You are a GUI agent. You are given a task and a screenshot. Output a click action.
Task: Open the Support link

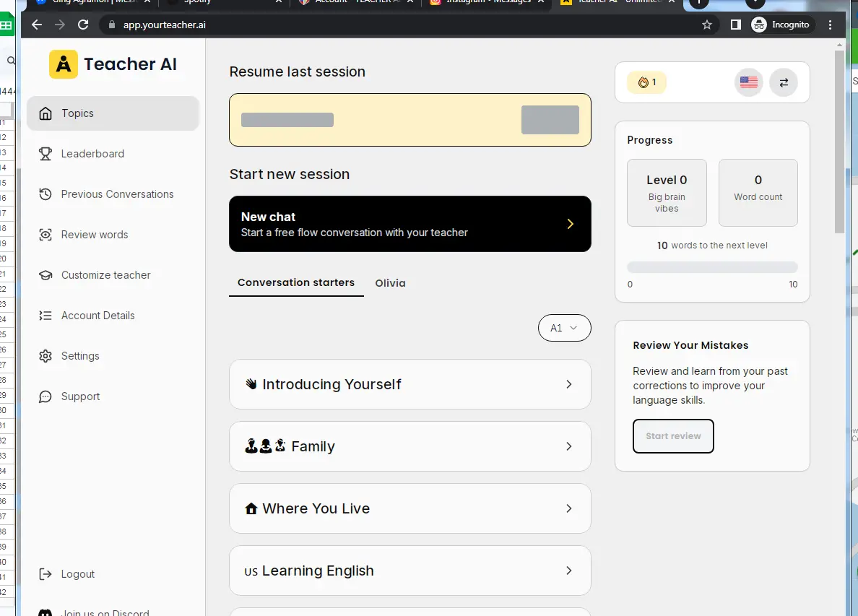click(x=113, y=396)
